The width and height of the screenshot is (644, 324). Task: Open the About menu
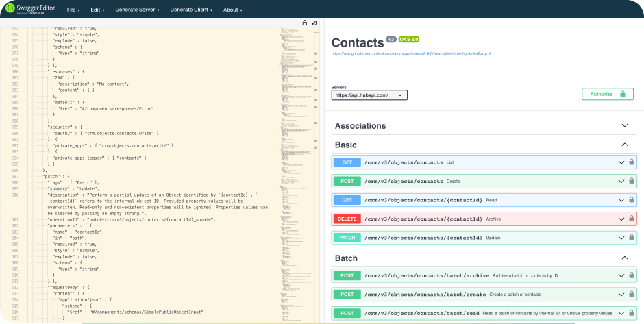click(x=232, y=10)
